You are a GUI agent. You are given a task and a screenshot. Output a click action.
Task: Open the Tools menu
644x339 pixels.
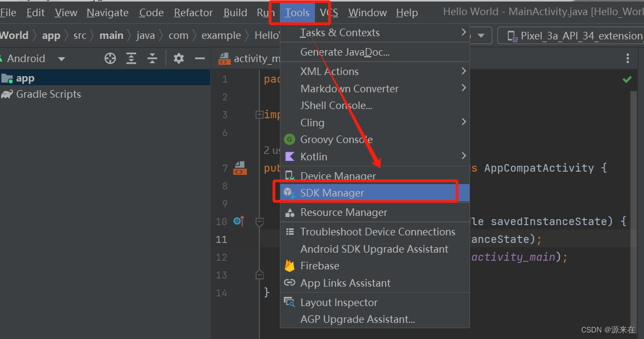297,13
